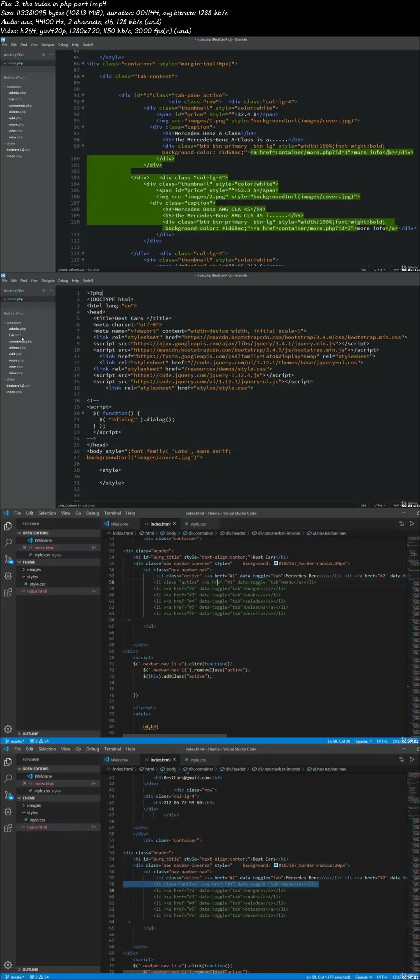This screenshot has width=420, height=980.
Task: Open Terminal menu in VS Code window with 78 selected
Action: coord(112,749)
